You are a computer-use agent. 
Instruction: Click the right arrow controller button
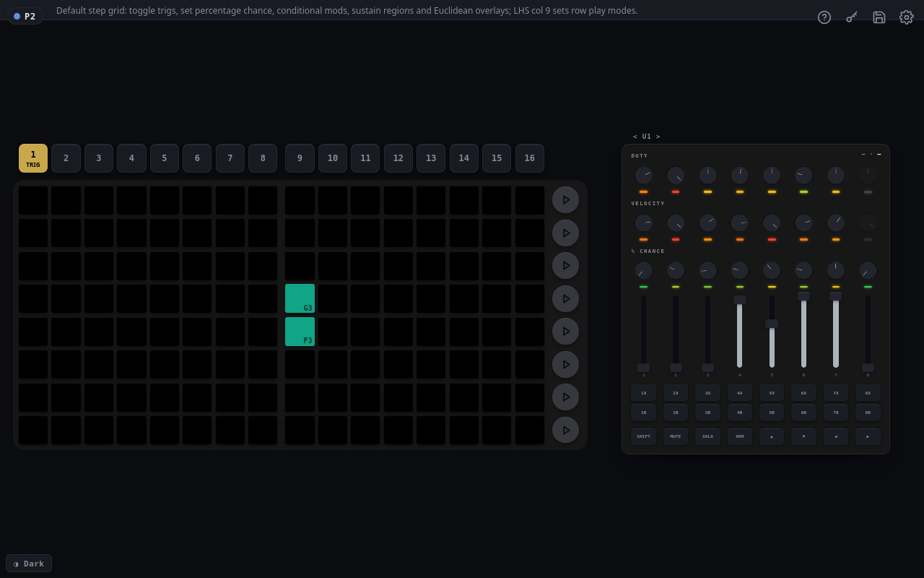coord(868,436)
